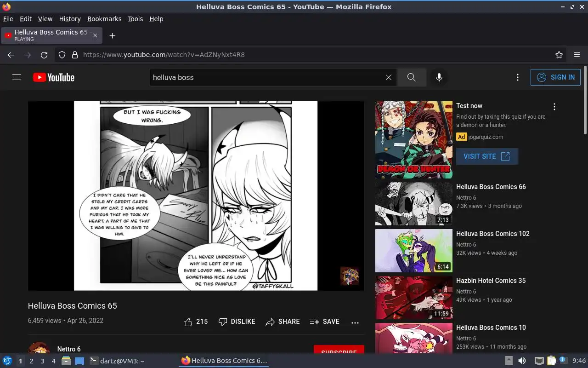Open the YouTube guide hamburger menu

17,77
